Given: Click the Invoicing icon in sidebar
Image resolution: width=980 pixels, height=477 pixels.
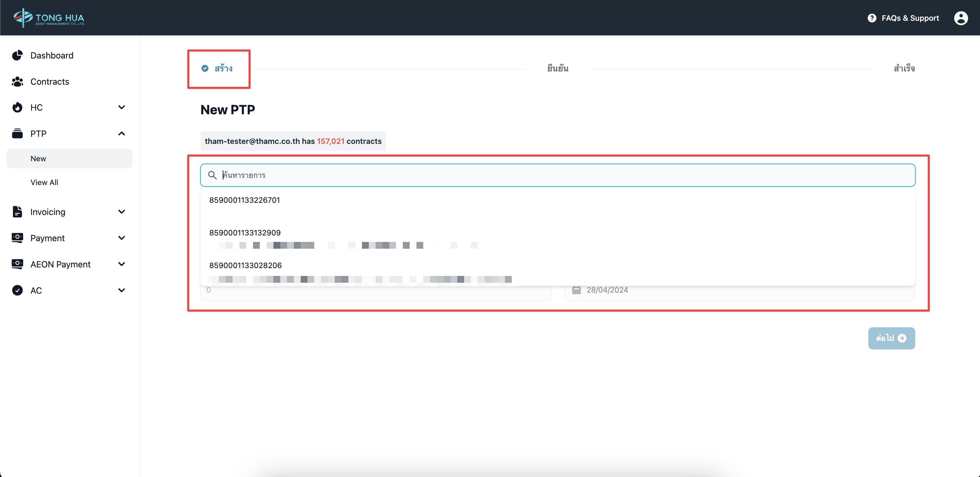Looking at the screenshot, I should [x=17, y=212].
